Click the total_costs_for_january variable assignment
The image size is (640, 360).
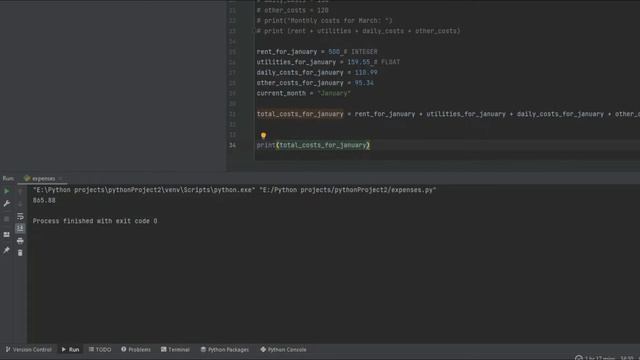[x=300, y=114]
